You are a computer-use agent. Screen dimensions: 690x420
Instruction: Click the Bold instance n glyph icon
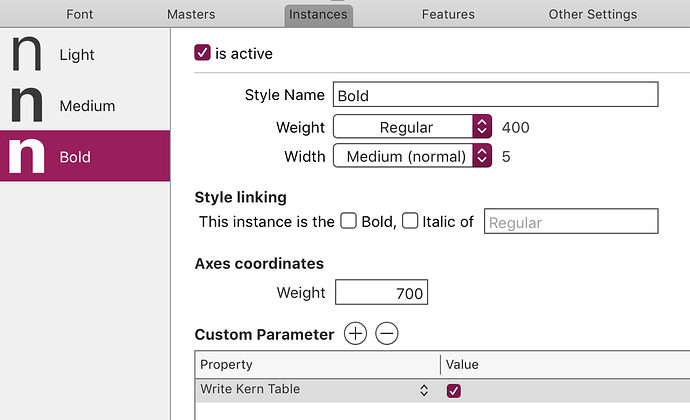(x=26, y=156)
